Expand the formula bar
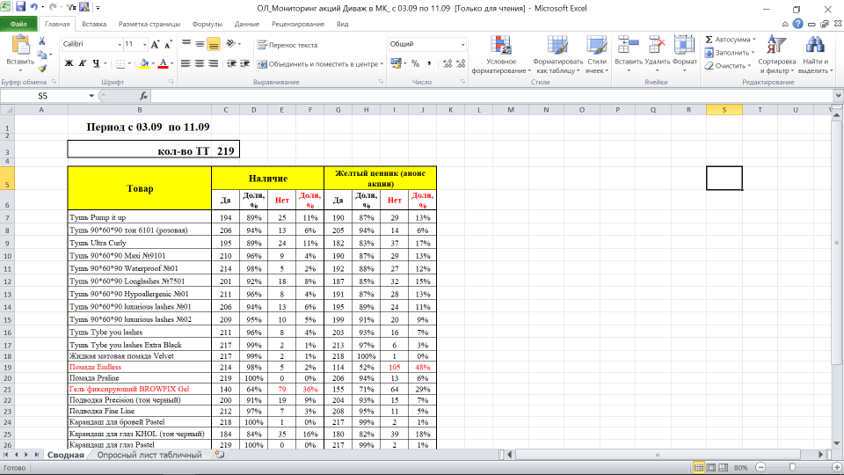 [x=838, y=96]
